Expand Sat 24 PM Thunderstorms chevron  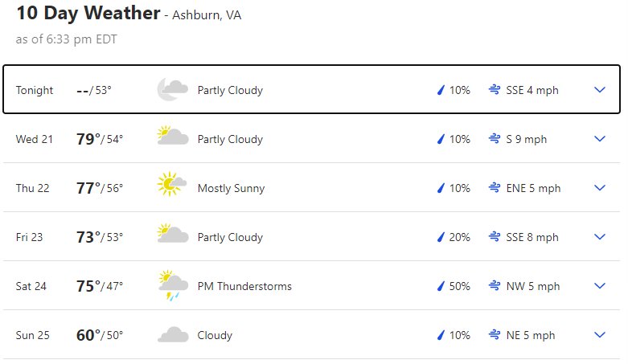[600, 286]
